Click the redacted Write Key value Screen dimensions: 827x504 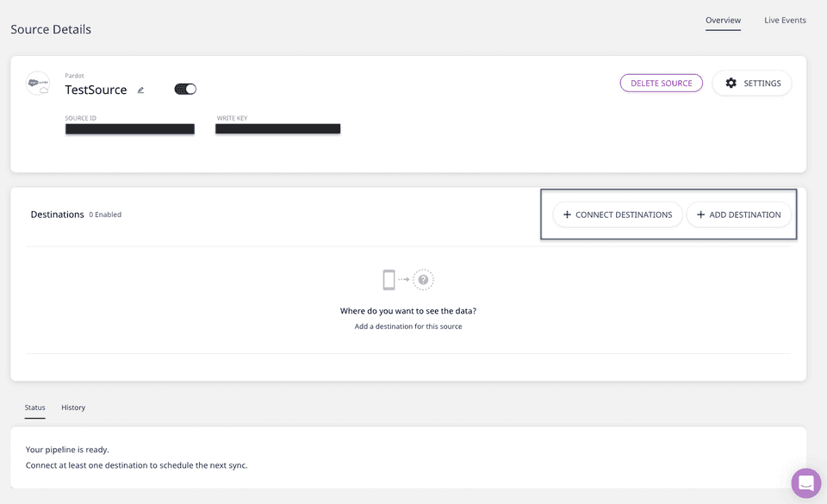coord(277,129)
